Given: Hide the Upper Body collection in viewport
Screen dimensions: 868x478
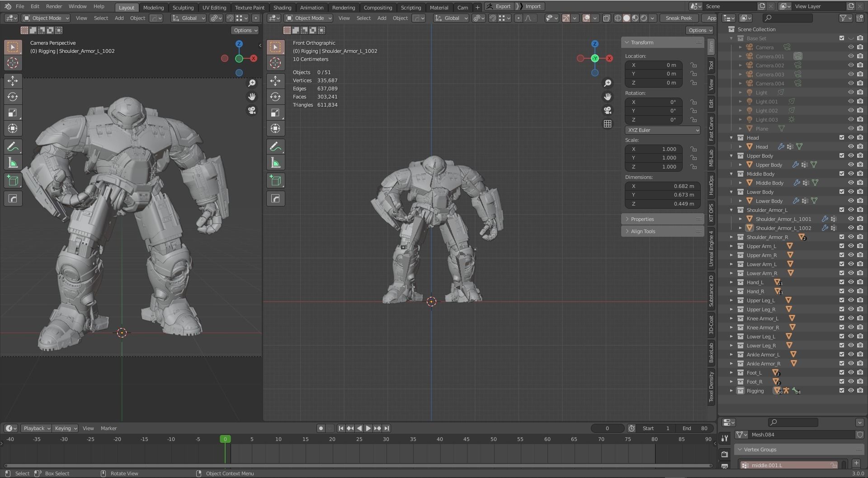Looking at the screenshot, I should (850, 156).
